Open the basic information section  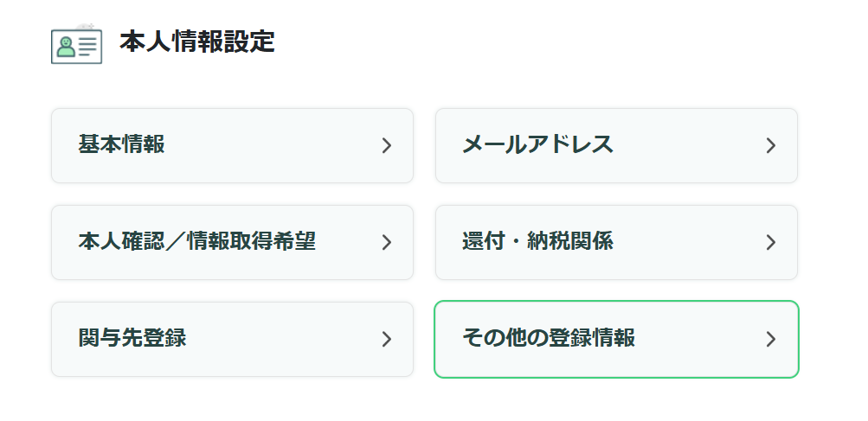click(121, 144)
